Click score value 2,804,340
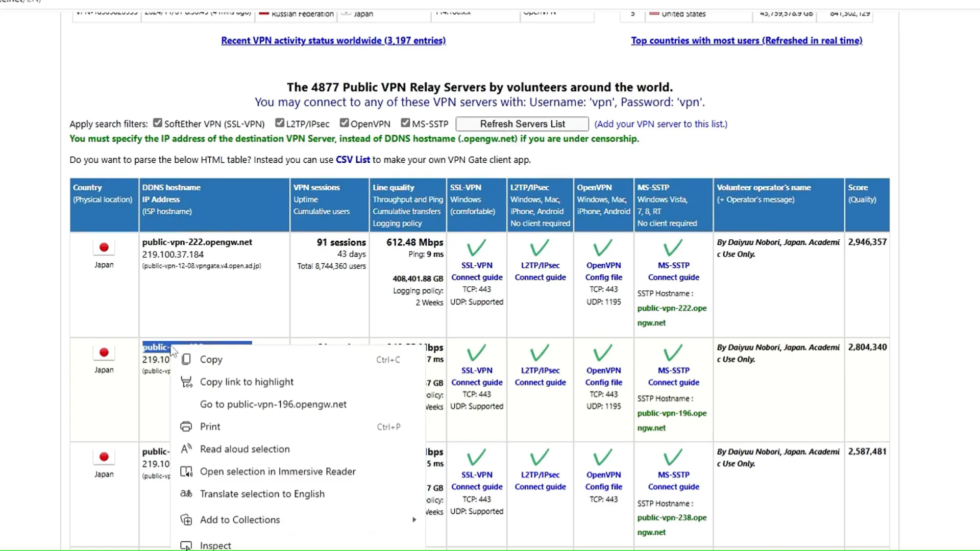This screenshot has width=980, height=551. click(x=867, y=347)
